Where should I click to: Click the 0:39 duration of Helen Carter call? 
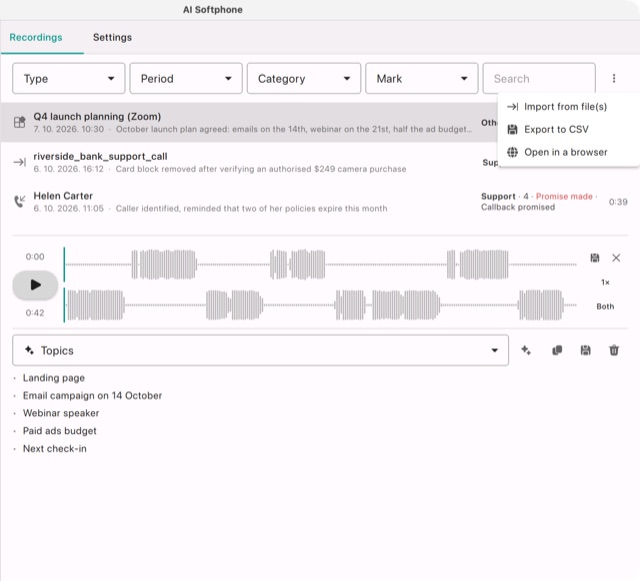618,202
